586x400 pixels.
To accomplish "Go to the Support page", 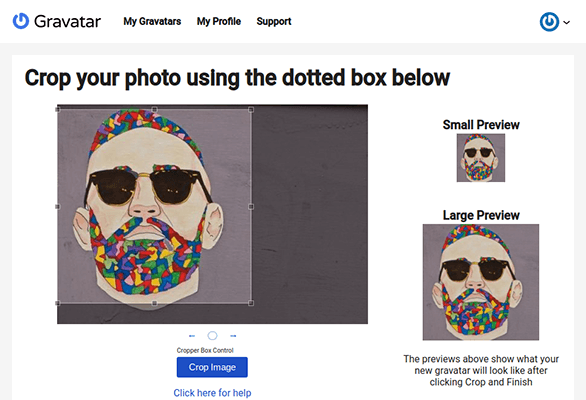I will pyautogui.click(x=274, y=22).
